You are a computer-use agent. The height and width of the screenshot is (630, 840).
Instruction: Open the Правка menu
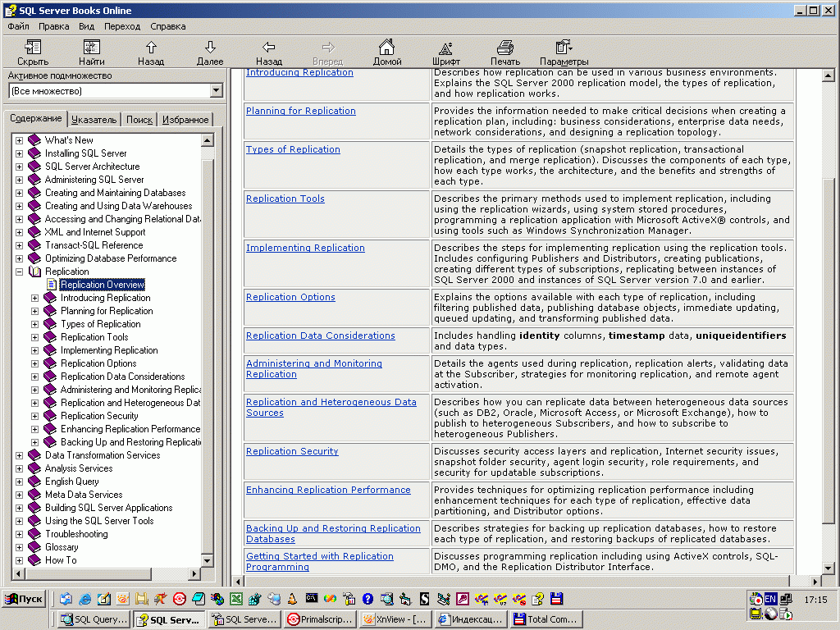tap(53, 26)
